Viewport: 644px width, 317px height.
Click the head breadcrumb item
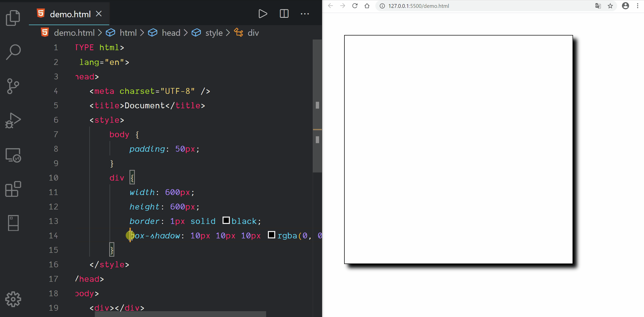click(x=171, y=33)
